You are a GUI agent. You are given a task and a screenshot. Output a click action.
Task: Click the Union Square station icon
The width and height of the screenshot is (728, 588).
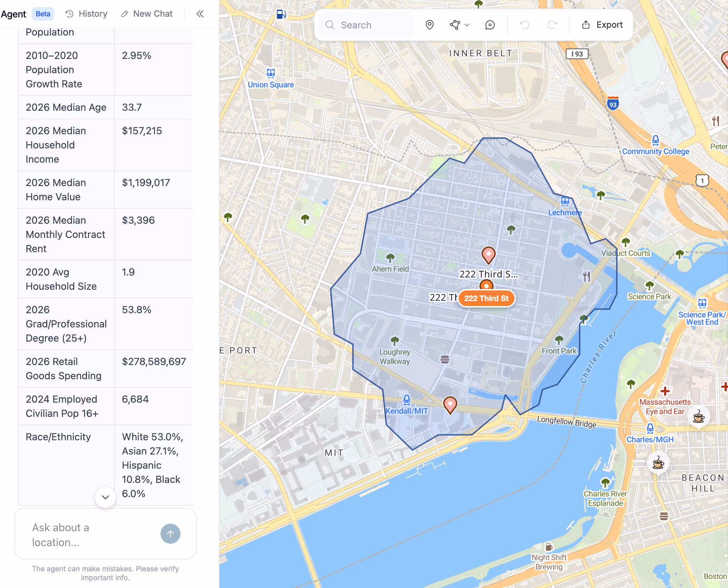(271, 73)
